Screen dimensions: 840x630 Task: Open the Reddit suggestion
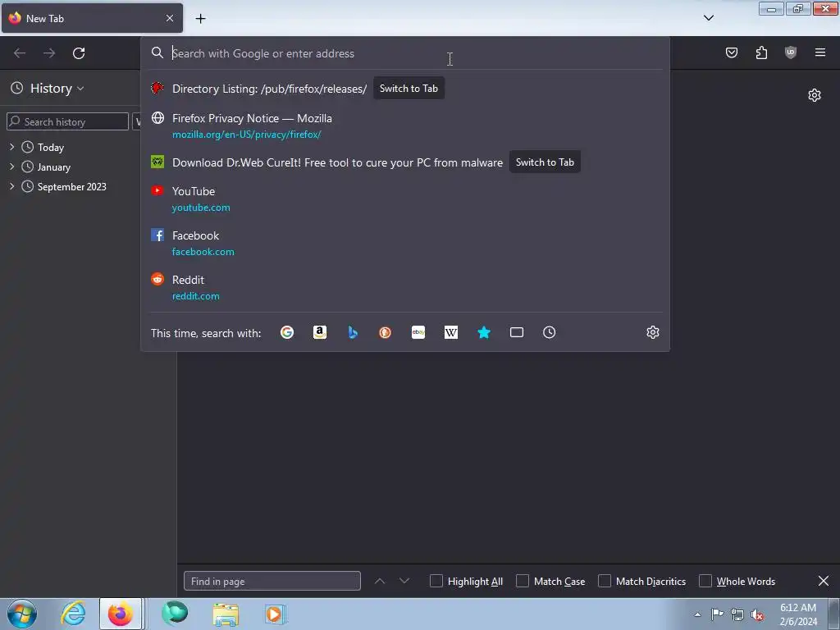188,281
